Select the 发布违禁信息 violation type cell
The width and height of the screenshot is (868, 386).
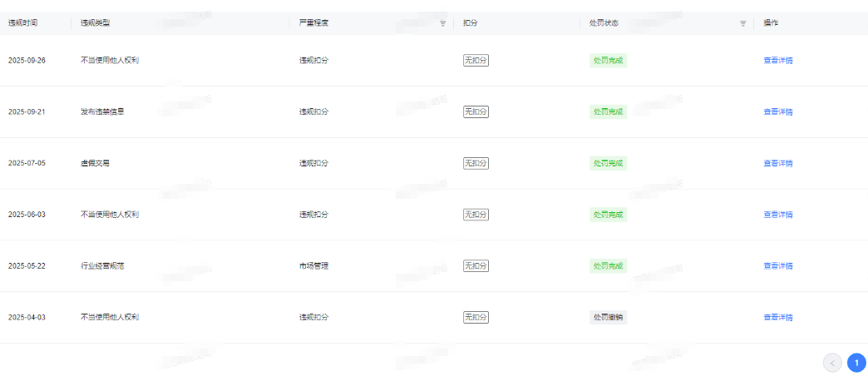coord(102,111)
